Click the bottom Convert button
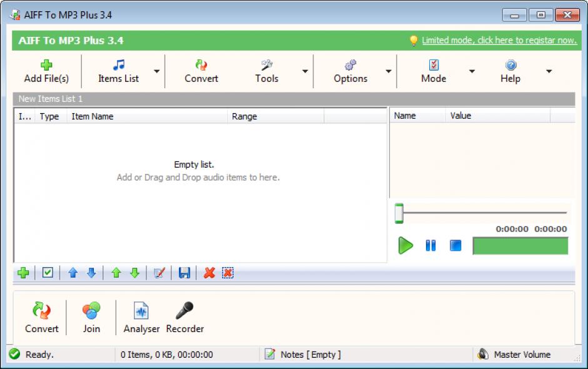The width and height of the screenshot is (588, 369). pyautogui.click(x=42, y=317)
